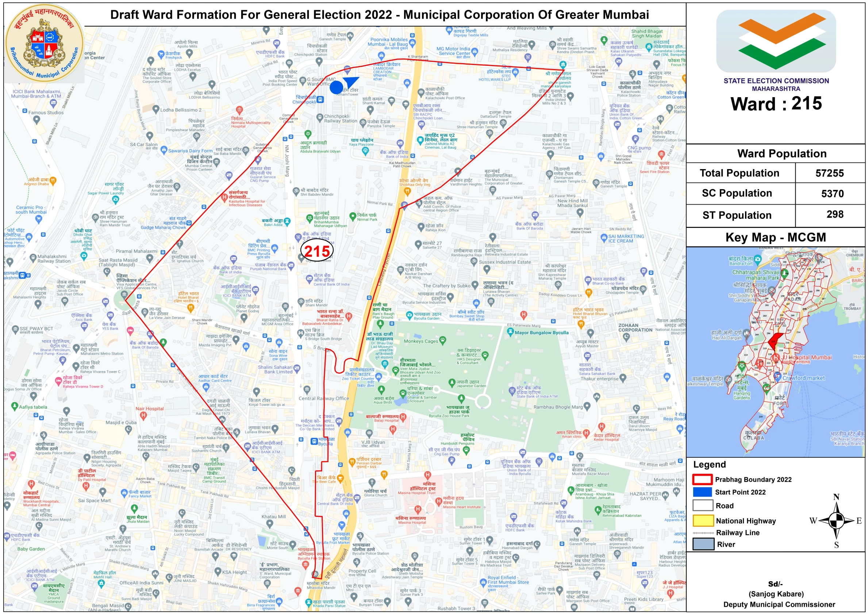868x614 pixels.
Task: Click the blue Start Point legend swatch
Action: pos(702,492)
